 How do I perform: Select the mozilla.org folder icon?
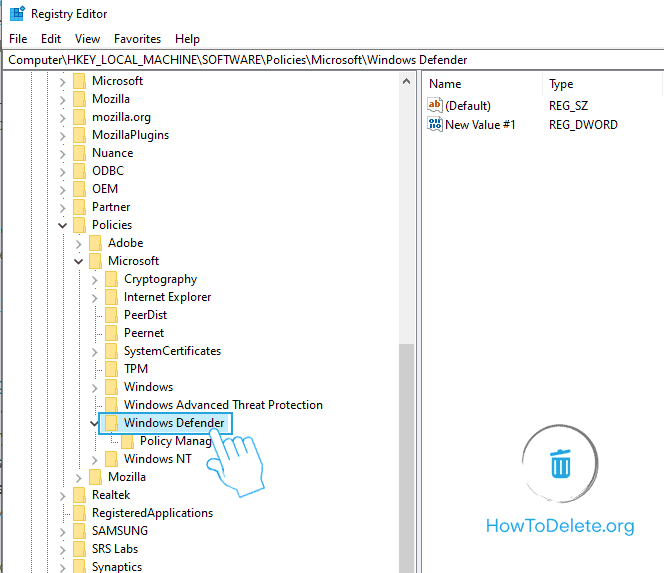click(x=80, y=117)
